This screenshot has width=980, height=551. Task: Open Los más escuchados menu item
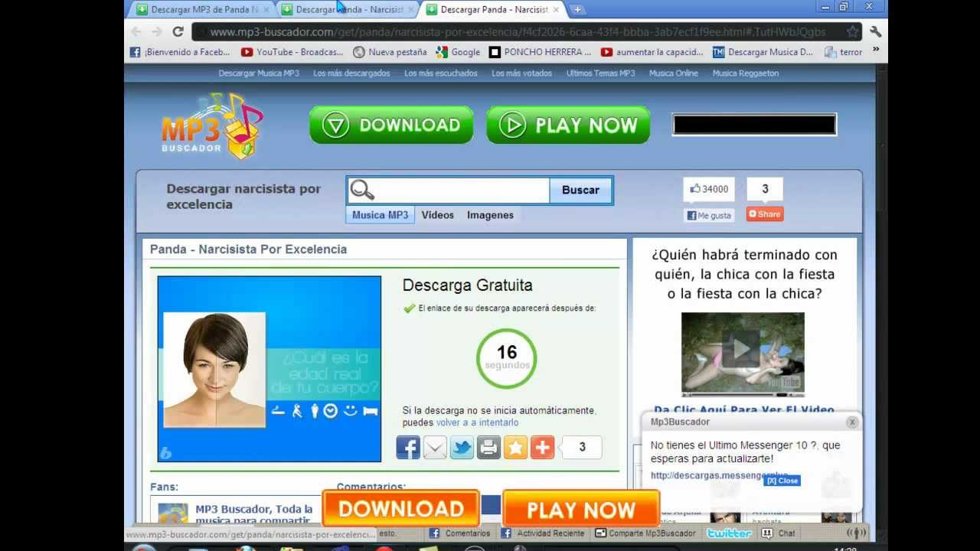coord(440,73)
